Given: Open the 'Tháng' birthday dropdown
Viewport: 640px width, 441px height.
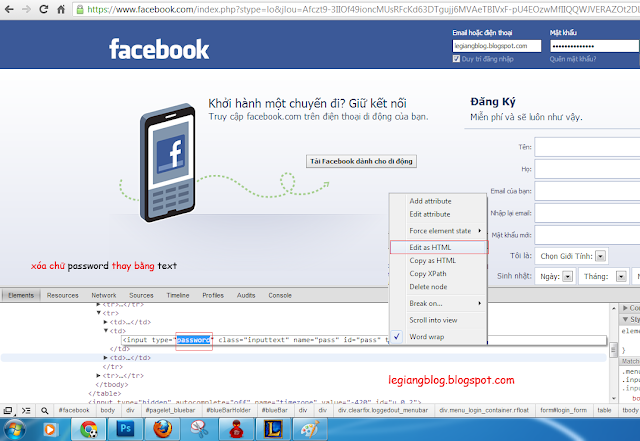Looking at the screenshot, I should 604,276.
